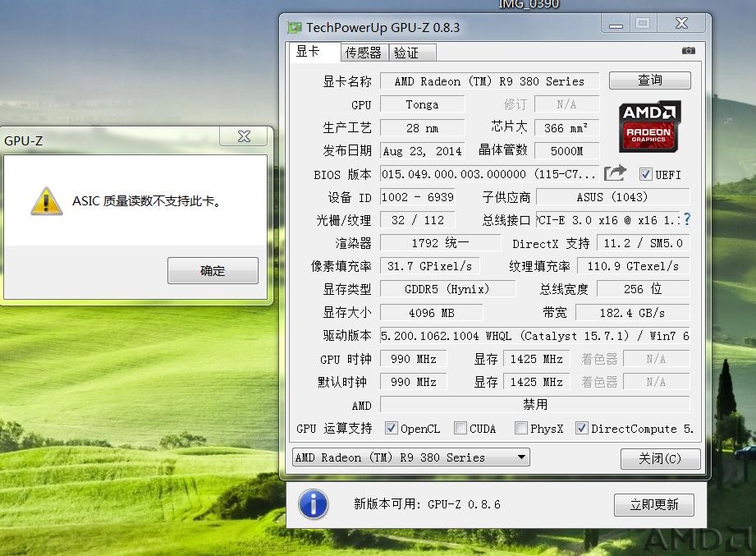Click the 新版本可用: GPU-Z 0.8.6 text
The width and height of the screenshot is (756, 556).
(x=427, y=504)
